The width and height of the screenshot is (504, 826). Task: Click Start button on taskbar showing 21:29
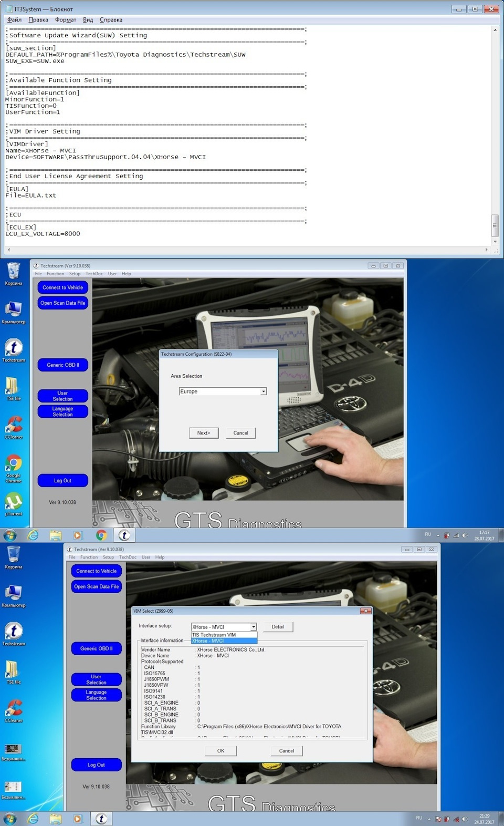(x=10, y=819)
